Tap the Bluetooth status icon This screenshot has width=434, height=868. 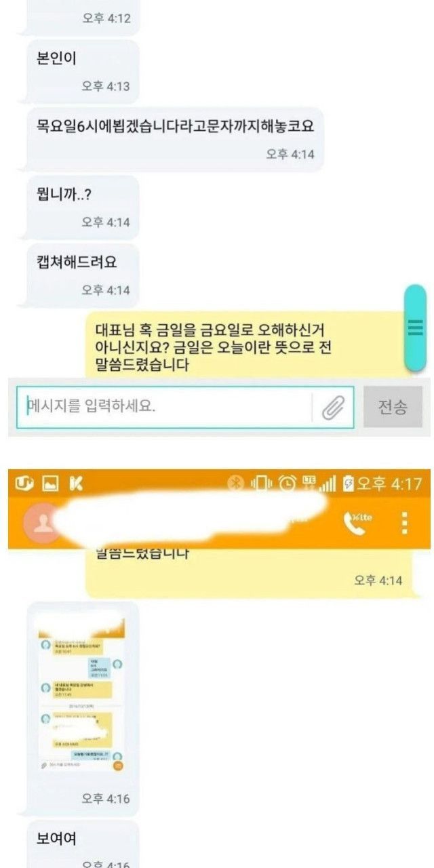(x=237, y=484)
